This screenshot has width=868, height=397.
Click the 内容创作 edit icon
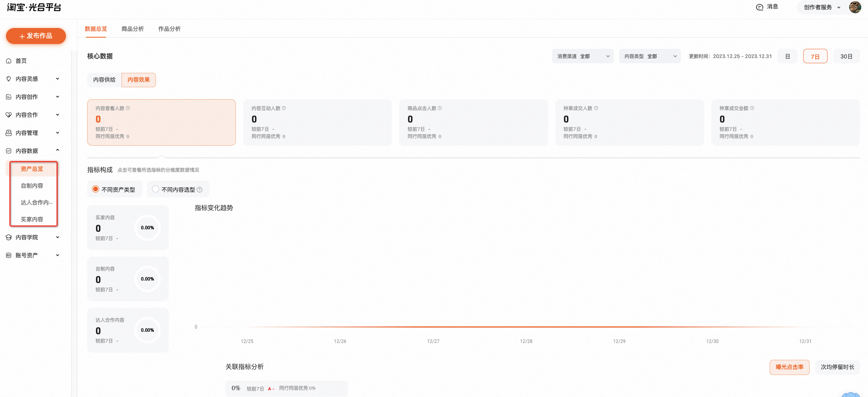tap(8, 97)
